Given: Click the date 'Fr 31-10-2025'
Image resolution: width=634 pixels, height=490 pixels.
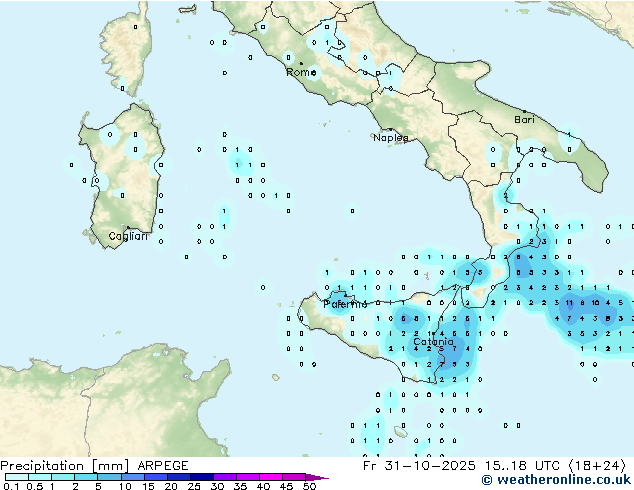Looking at the screenshot, I should [x=419, y=466].
